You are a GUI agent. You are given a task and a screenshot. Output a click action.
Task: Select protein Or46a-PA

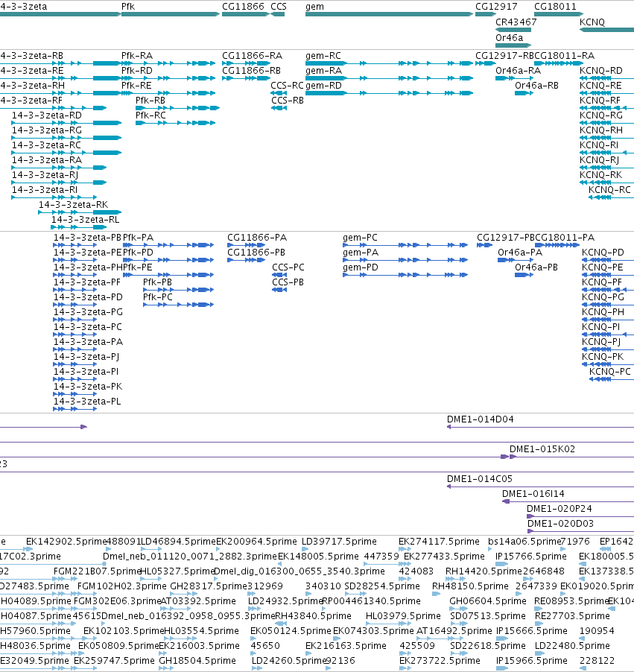click(x=520, y=253)
